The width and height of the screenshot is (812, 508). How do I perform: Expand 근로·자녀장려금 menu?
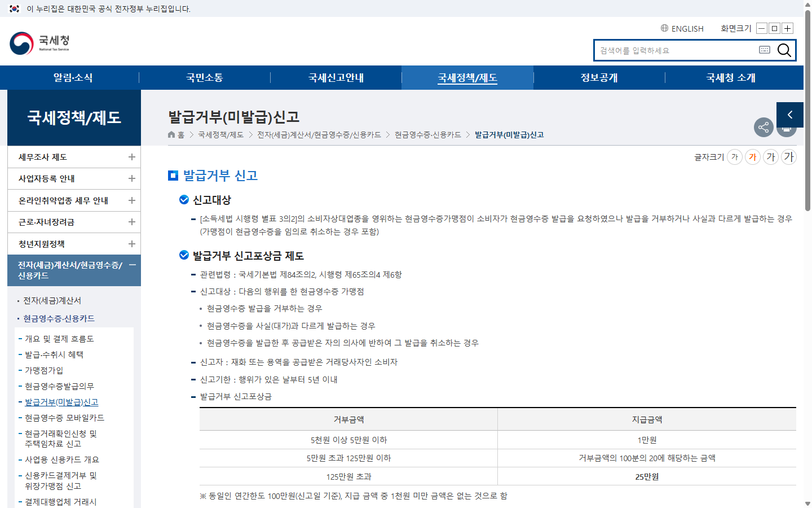(x=74, y=222)
